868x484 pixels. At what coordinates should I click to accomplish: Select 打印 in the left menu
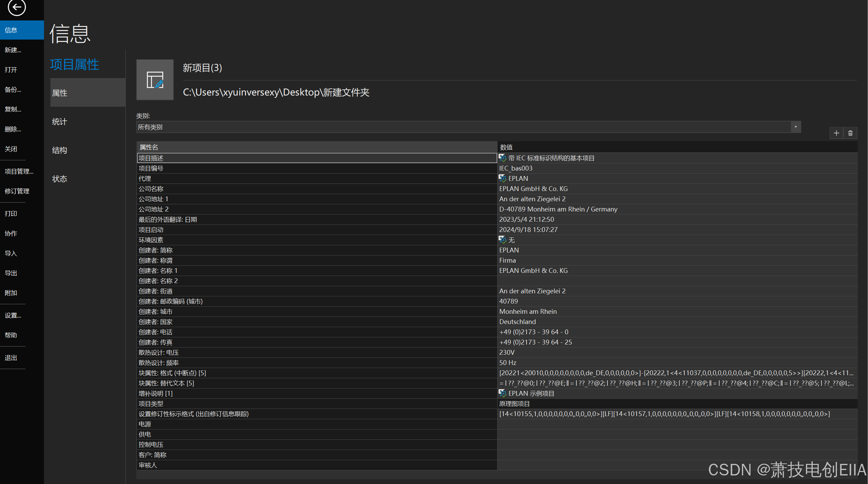click(x=11, y=214)
